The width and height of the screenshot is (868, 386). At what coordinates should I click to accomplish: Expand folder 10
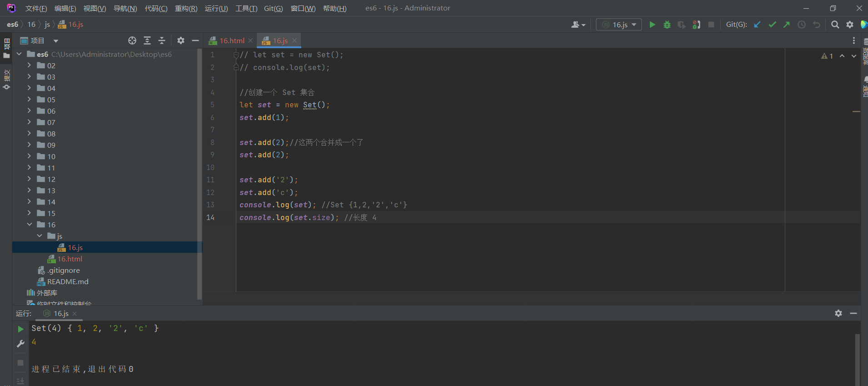[x=29, y=156]
